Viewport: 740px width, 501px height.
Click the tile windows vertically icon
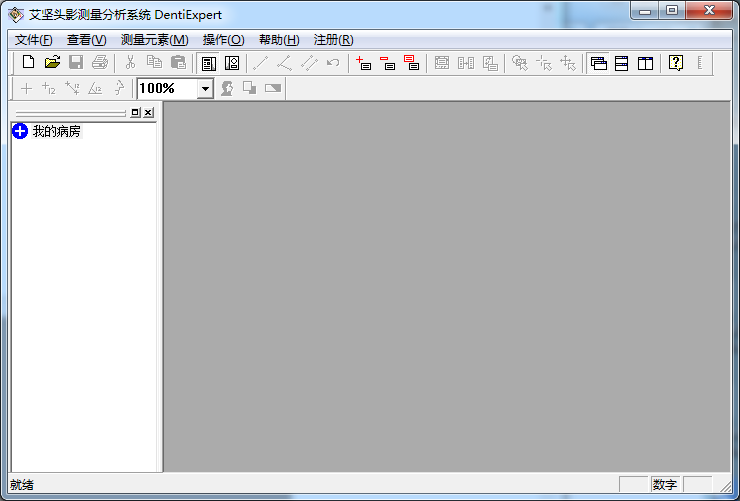tap(646, 63)
